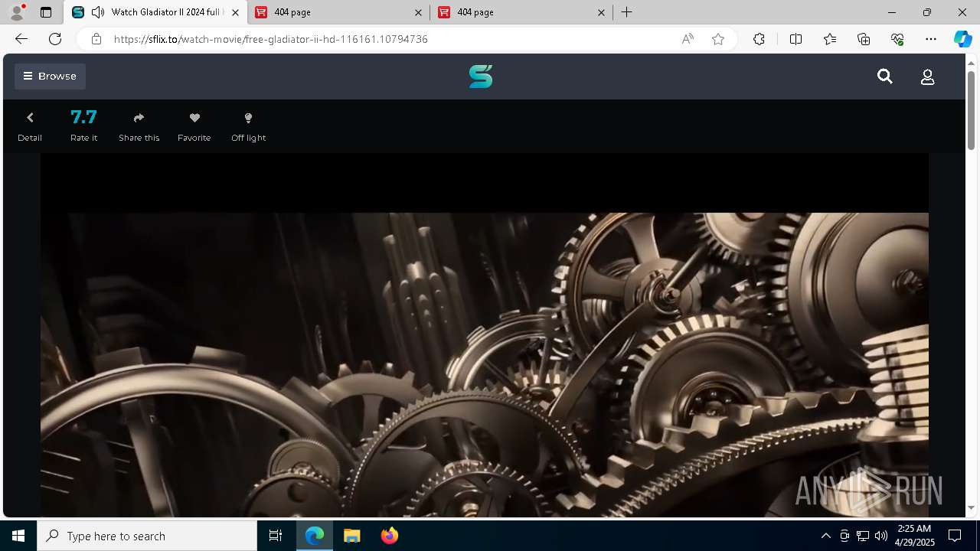Switch to the Watch Gladiator II tab

155,12
